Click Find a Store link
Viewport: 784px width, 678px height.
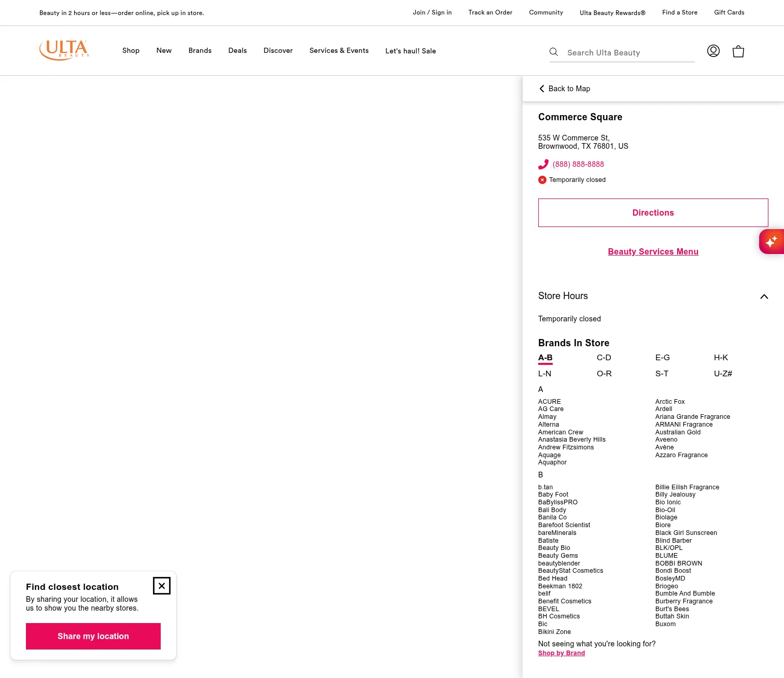680,12
